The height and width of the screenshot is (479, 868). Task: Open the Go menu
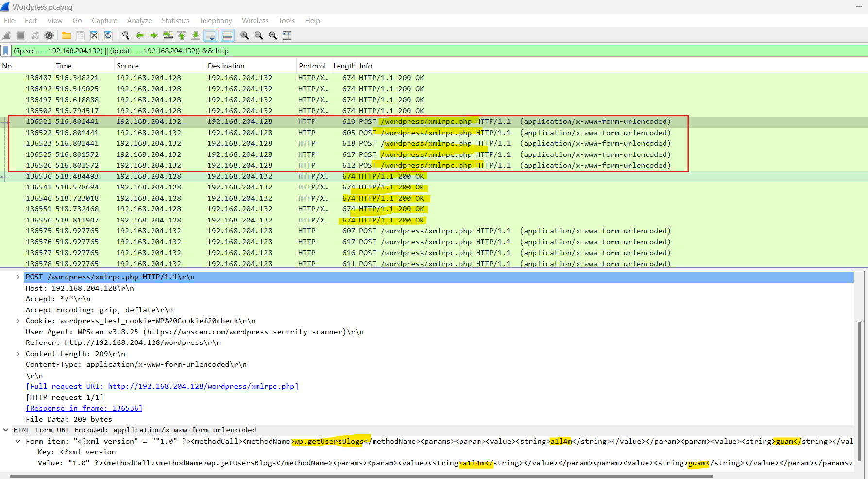point(77,21)
